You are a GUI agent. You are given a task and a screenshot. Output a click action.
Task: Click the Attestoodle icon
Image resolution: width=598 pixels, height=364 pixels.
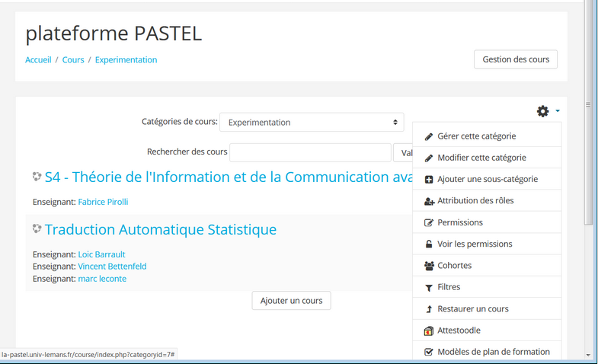coord(429,330)
